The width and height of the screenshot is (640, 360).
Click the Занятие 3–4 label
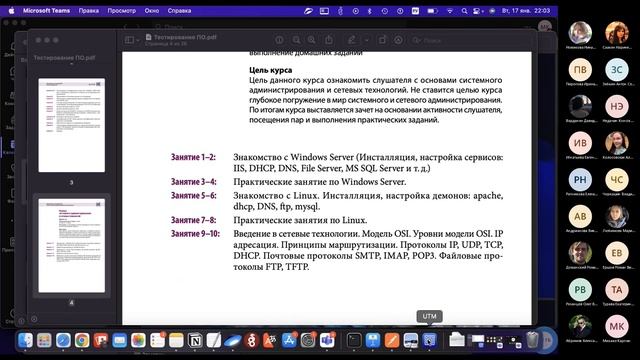coord(193,182)
